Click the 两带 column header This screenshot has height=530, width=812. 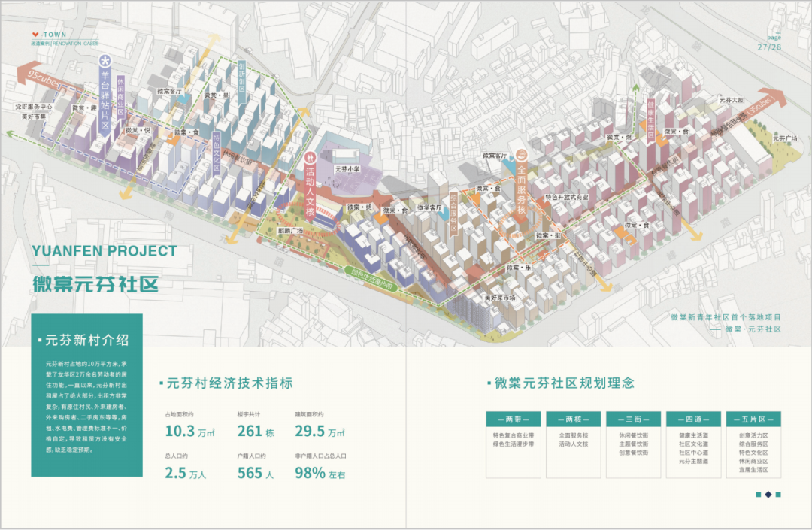coord(514,419)
